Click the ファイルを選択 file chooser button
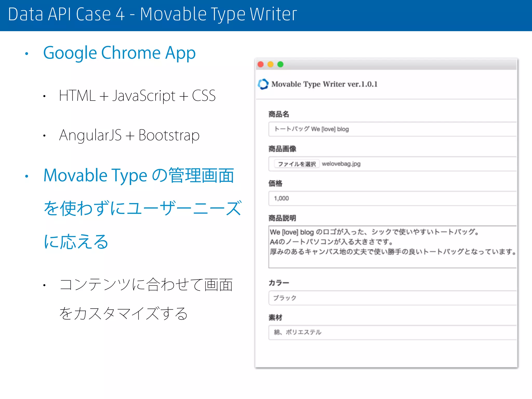This screenshot has height=399, width=532. pos(297,164)
